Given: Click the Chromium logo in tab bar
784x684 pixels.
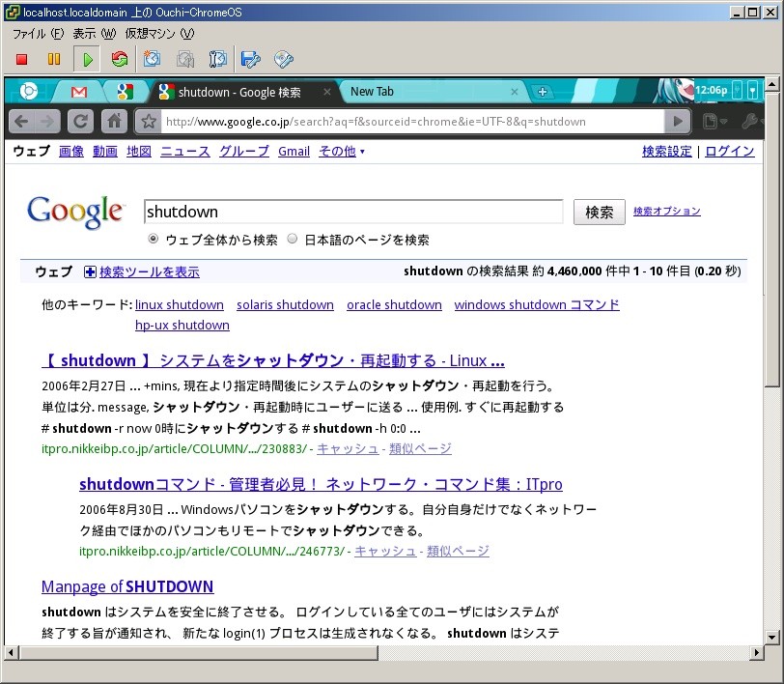Looking at the screenshot, I should coord(29,91).
